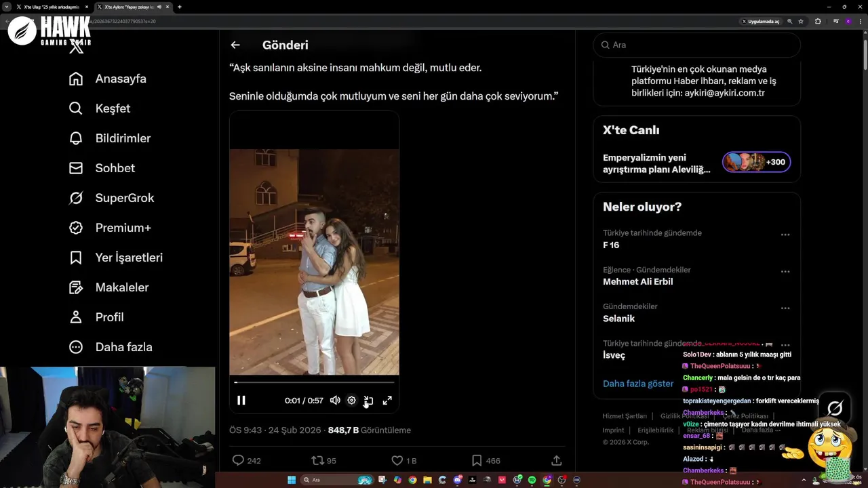
Task: Click the browser profile avatar
Action: [848, 22]
